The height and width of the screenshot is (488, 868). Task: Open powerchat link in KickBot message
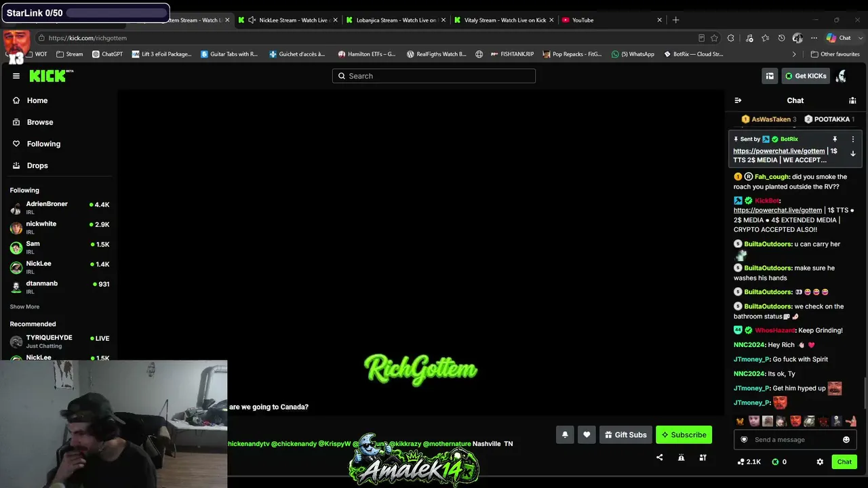pos(778,210)
